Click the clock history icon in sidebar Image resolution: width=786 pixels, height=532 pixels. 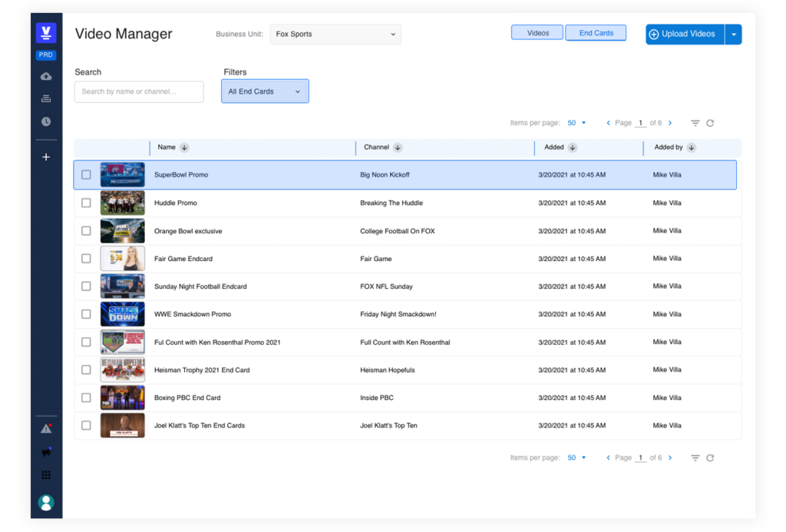tap(46, 121)
